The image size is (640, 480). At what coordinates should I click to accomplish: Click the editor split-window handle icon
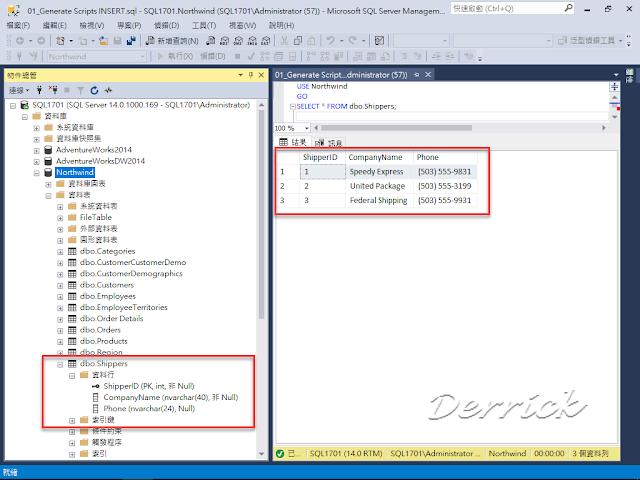click(614, 87)
